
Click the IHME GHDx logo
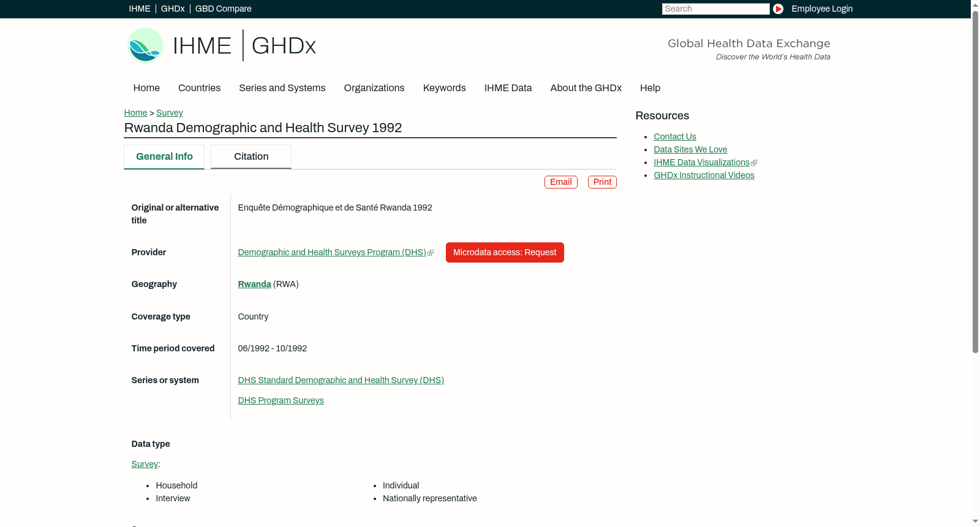[222, 45]
